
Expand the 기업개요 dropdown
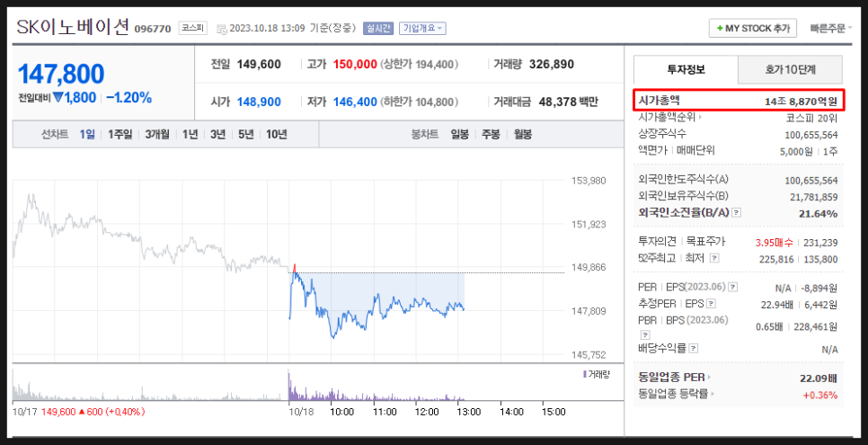pyautogui.click(x=422, y=28)
